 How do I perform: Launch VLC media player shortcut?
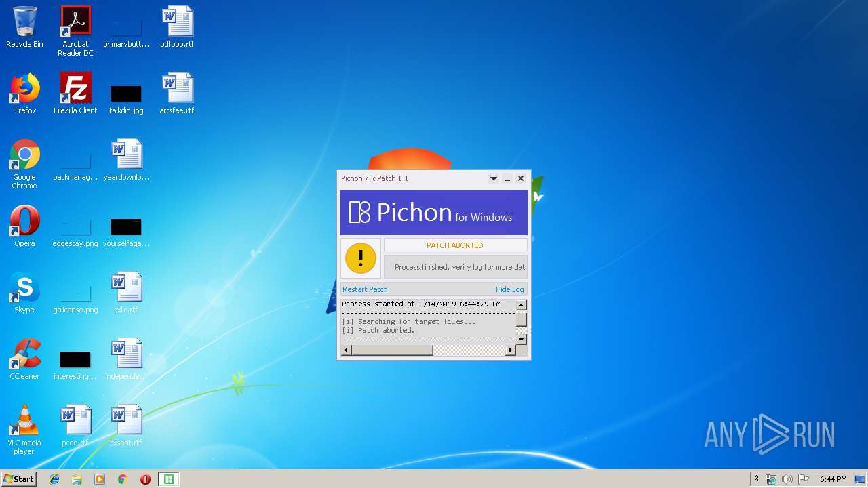24,430
